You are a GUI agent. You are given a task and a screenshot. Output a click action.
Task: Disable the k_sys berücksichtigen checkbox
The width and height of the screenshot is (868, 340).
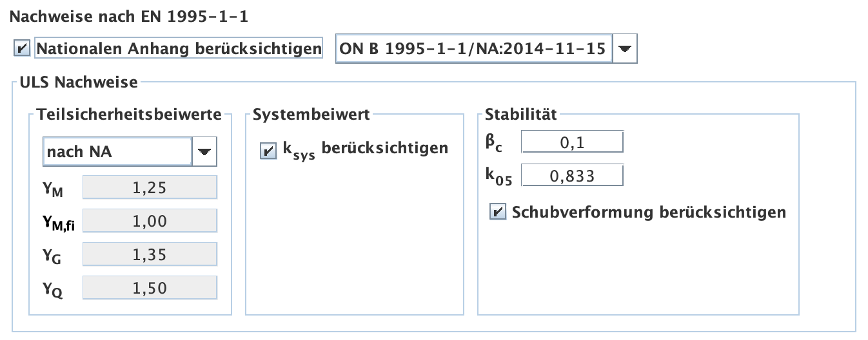point(266,151)
